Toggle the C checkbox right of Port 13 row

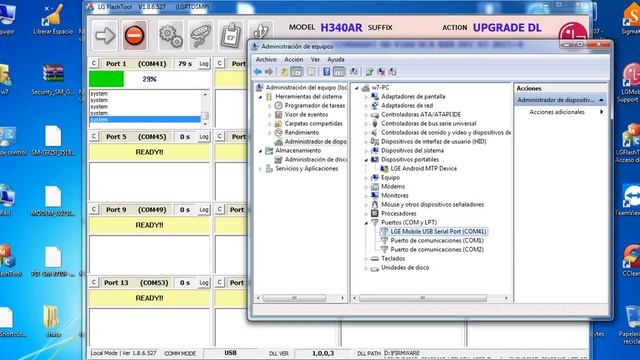(x=220, y=282)
